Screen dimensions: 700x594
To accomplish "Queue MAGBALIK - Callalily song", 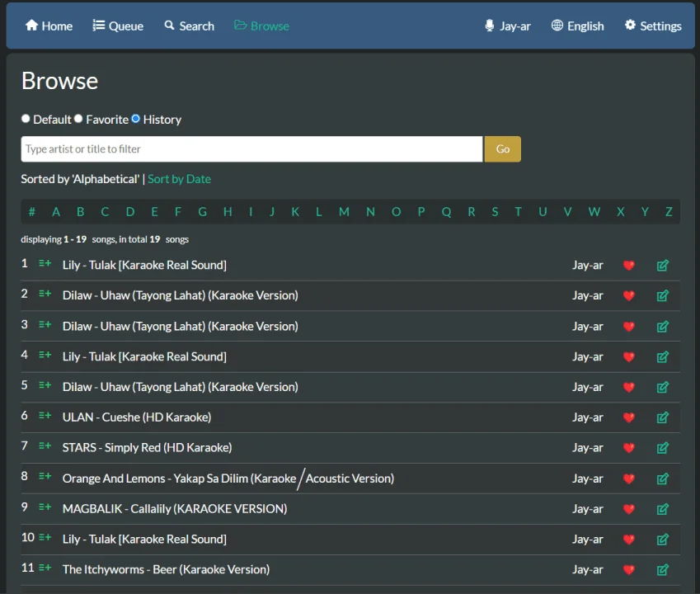I will coord(45,507).
